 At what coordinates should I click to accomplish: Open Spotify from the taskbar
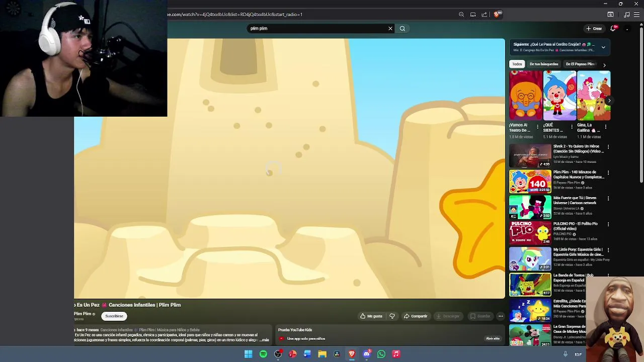263,354
